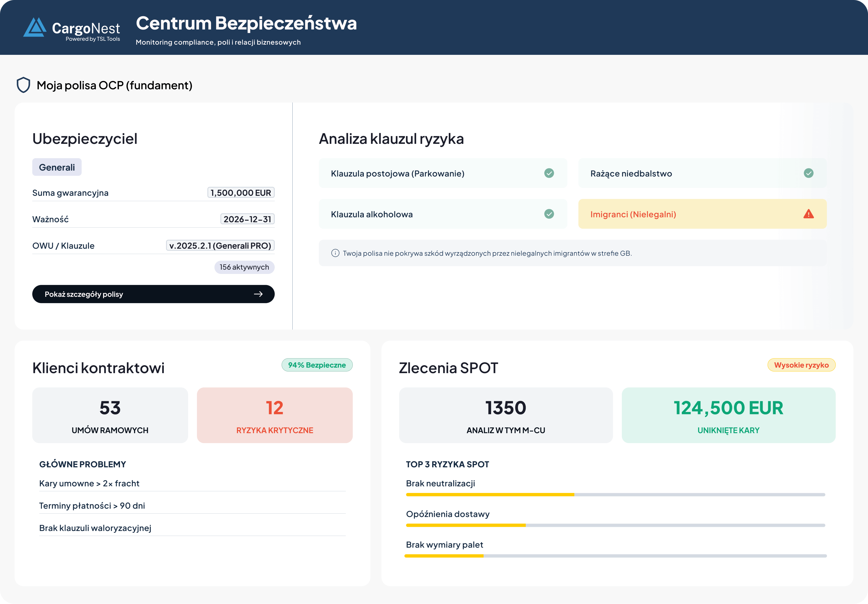This screenshot has height=604, width=868.
Task: Toggle the Klauzula postojowa (Parkowanie) clause
Action: coord(443,173)
